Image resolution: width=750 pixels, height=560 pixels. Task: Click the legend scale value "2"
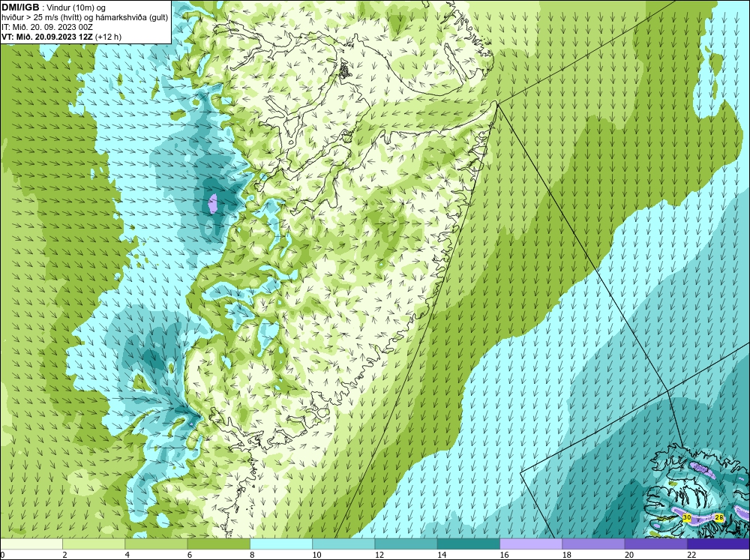tap(64, 555)
